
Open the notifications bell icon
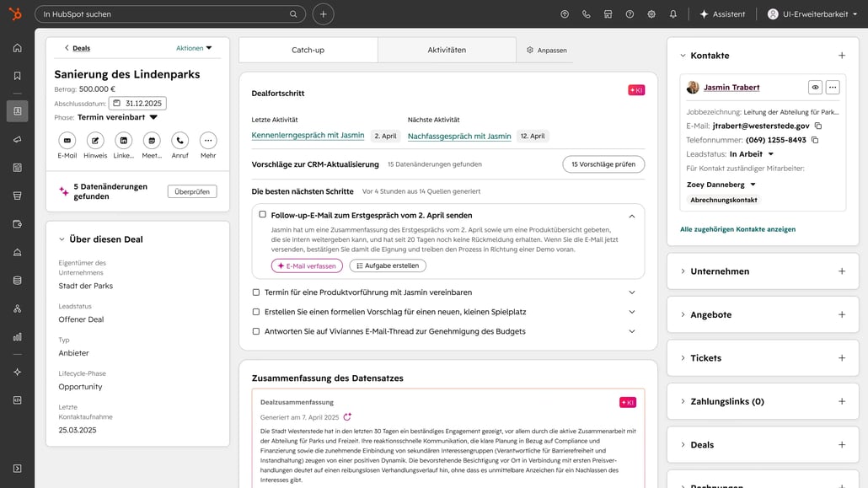673,14
